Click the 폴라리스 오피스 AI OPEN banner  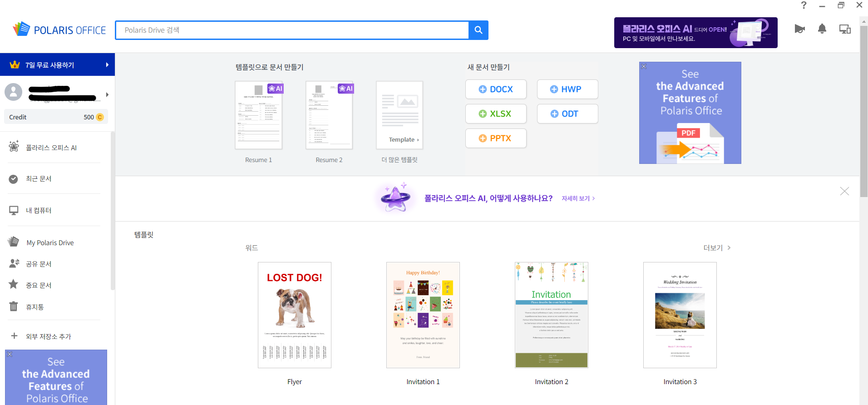tap(696, 33)
